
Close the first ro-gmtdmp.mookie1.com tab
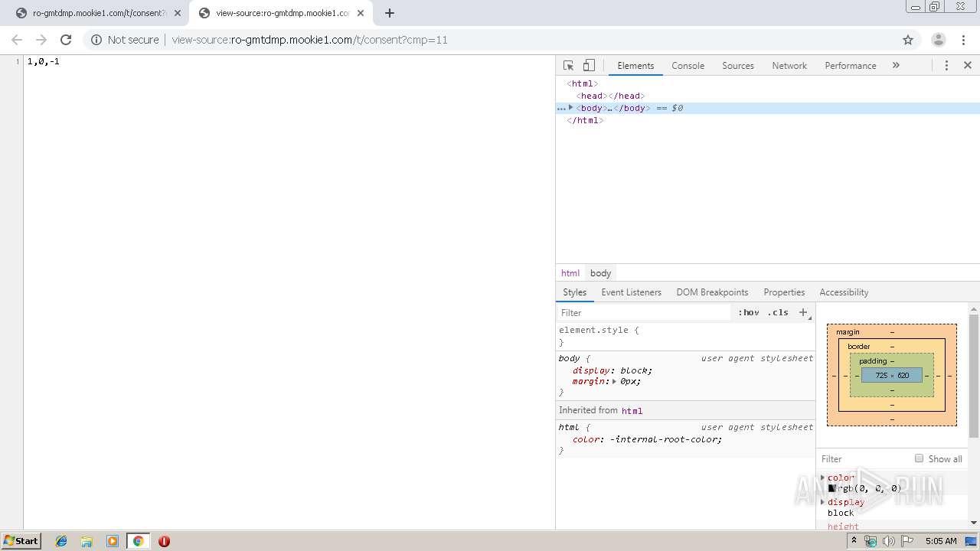point(178,13)
